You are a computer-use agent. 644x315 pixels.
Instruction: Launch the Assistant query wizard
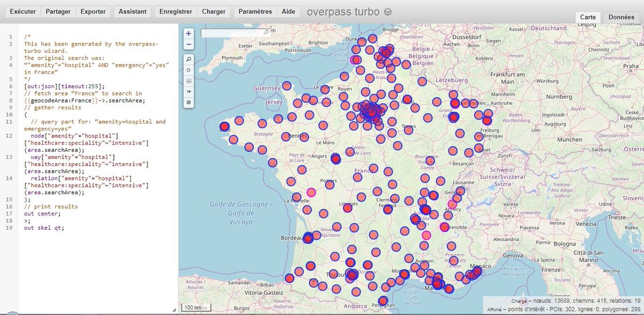(133, 12)
